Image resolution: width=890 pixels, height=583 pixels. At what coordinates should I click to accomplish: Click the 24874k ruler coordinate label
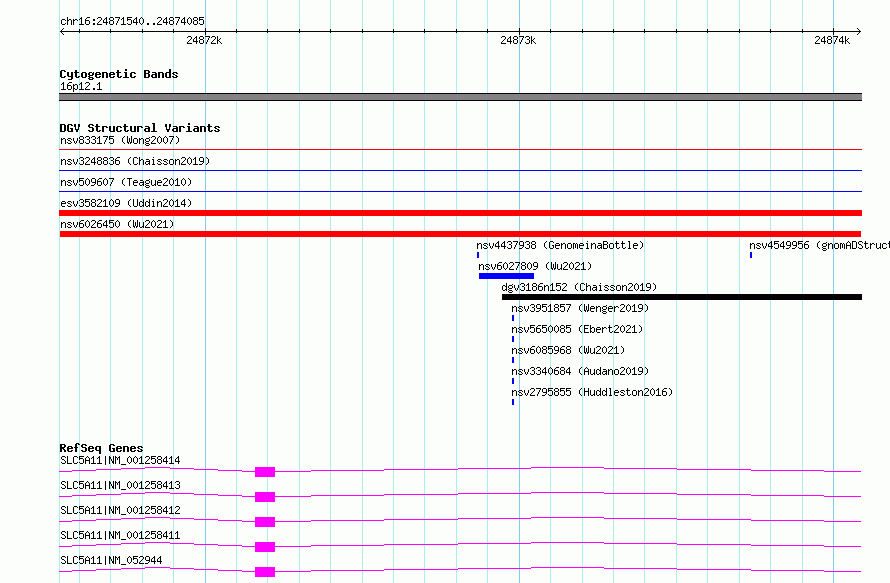tap(832, 40)
